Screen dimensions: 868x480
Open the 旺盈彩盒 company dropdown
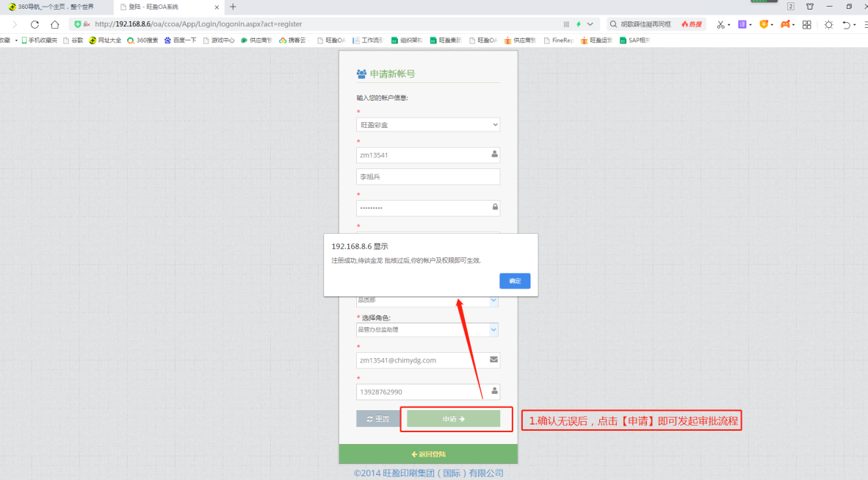(428, 125)
